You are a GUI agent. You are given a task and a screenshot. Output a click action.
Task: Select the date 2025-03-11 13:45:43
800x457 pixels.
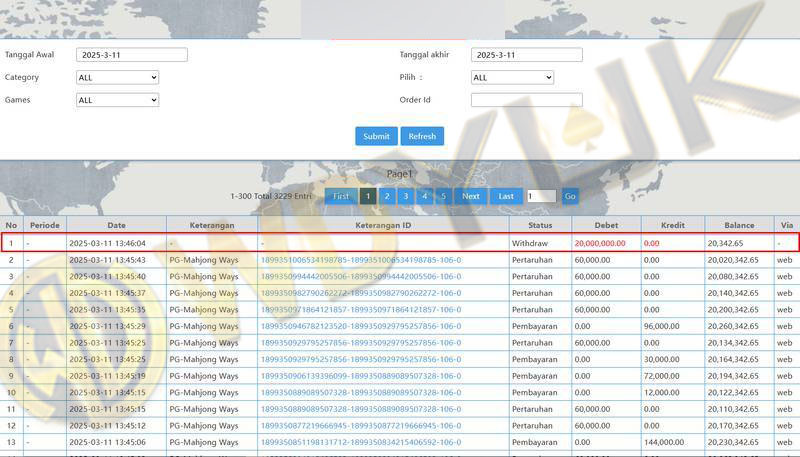coord(107,260)
